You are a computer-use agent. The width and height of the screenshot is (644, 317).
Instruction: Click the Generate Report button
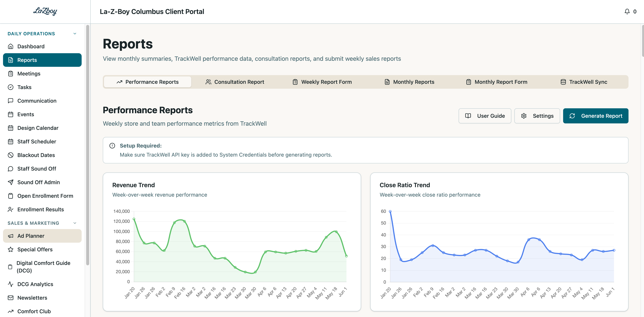pyautogui.click(x=595, y=116)
